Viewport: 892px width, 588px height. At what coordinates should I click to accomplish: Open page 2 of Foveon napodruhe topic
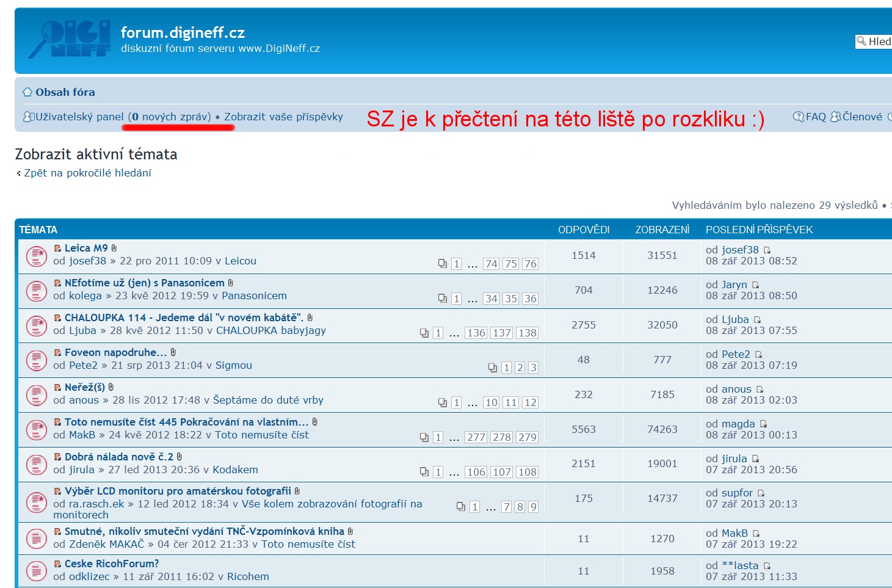click(x=520, y=368)
